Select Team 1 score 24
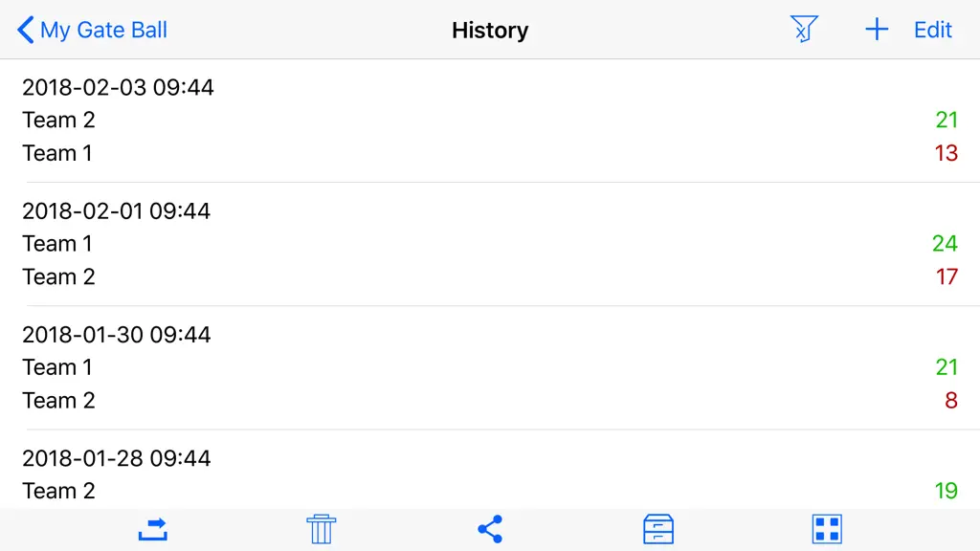Screen dimensions: 980x551 click(x=945, y=243)
